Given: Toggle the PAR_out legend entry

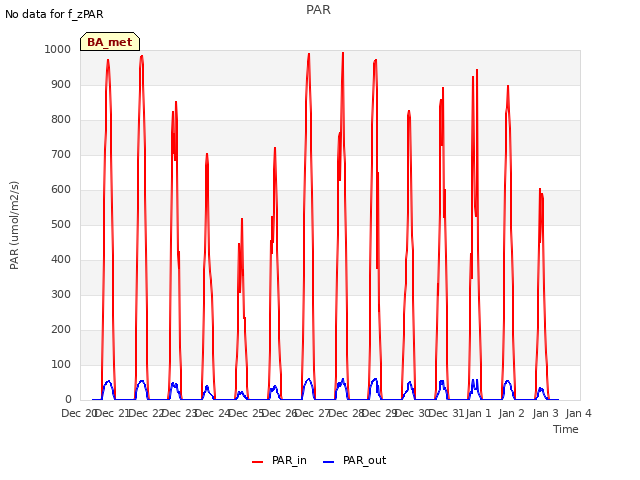Looking at the screenshot, I should pyautogui.click(x=354, y=460).
